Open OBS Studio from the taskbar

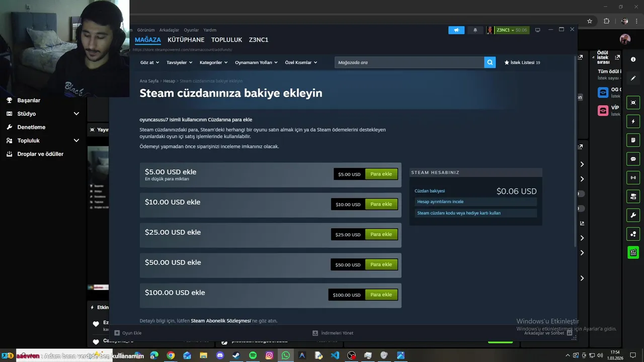pos(351,355)
